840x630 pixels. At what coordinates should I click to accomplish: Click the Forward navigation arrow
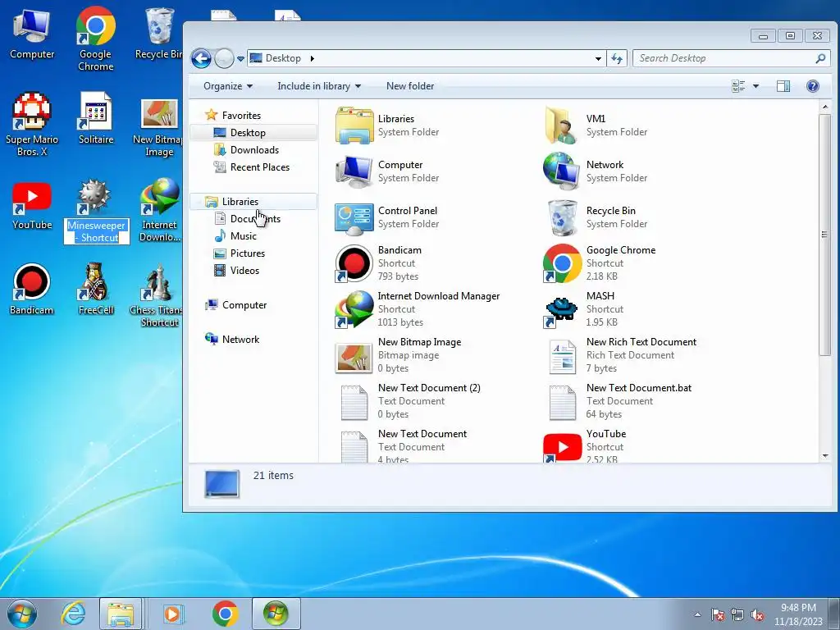coord(224,58)
